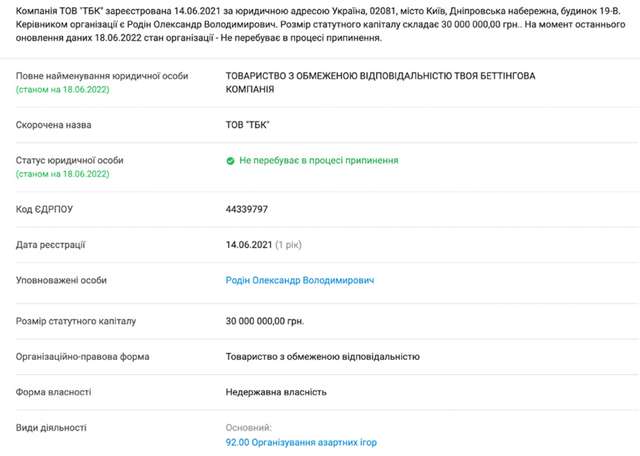
Task: Click the ЄДРПОУ code 44339797
Action: click(247, 209)
